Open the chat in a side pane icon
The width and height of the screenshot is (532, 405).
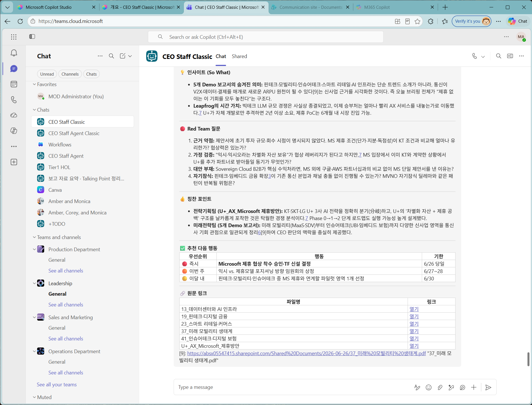[x=510, y=56]
